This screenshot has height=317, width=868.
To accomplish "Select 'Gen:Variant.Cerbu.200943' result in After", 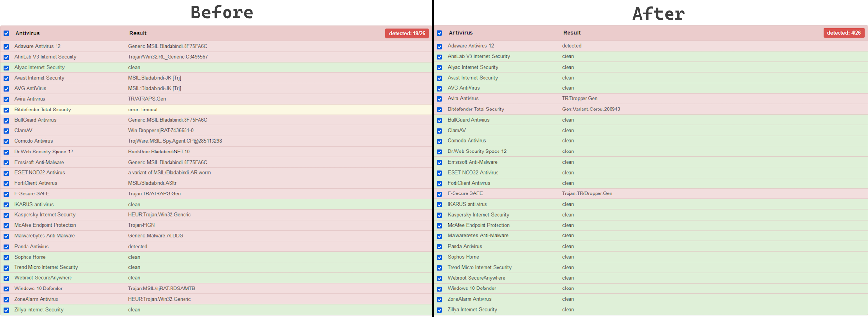I will pos(591,109).
